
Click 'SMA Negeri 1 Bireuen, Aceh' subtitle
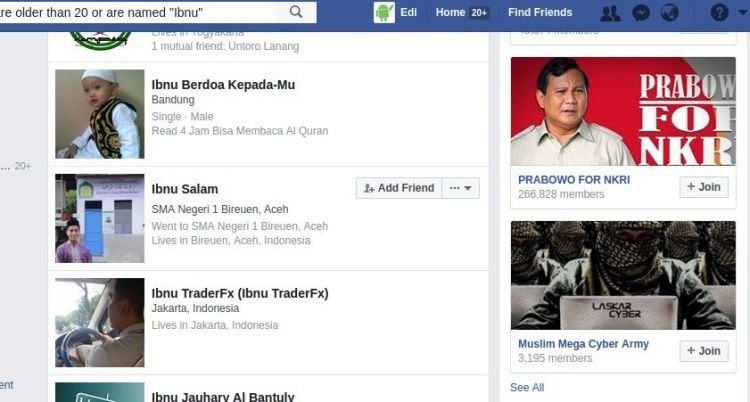click(220, 209)
